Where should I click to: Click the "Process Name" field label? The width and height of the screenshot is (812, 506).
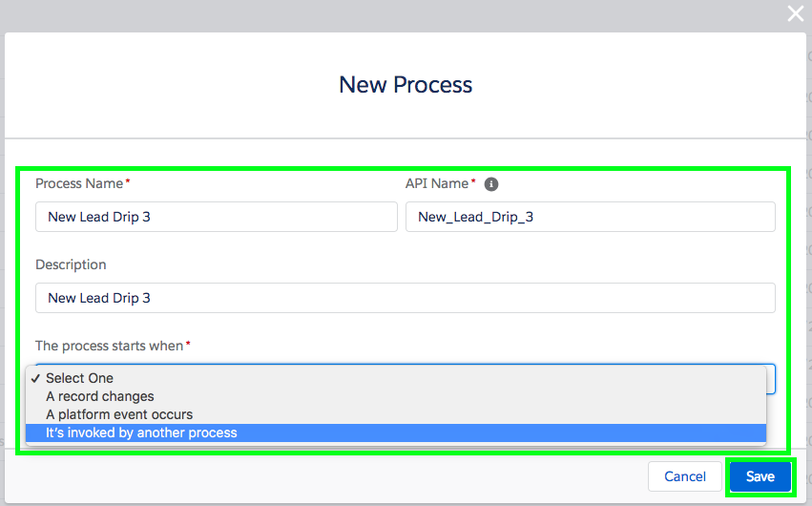79,183
